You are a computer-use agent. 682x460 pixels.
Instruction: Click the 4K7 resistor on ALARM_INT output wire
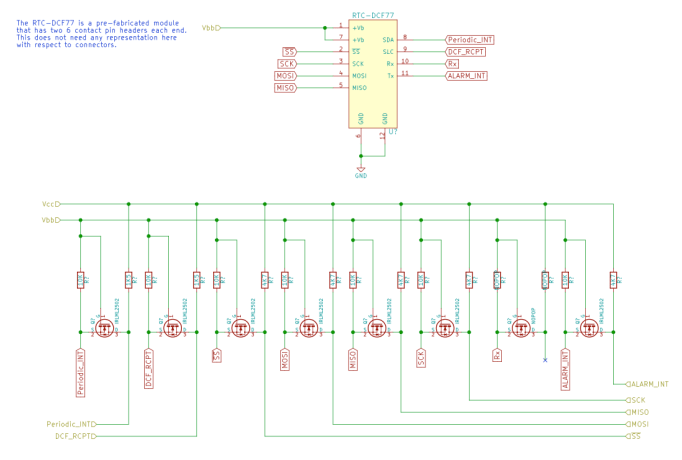click(x=613, y=280)
